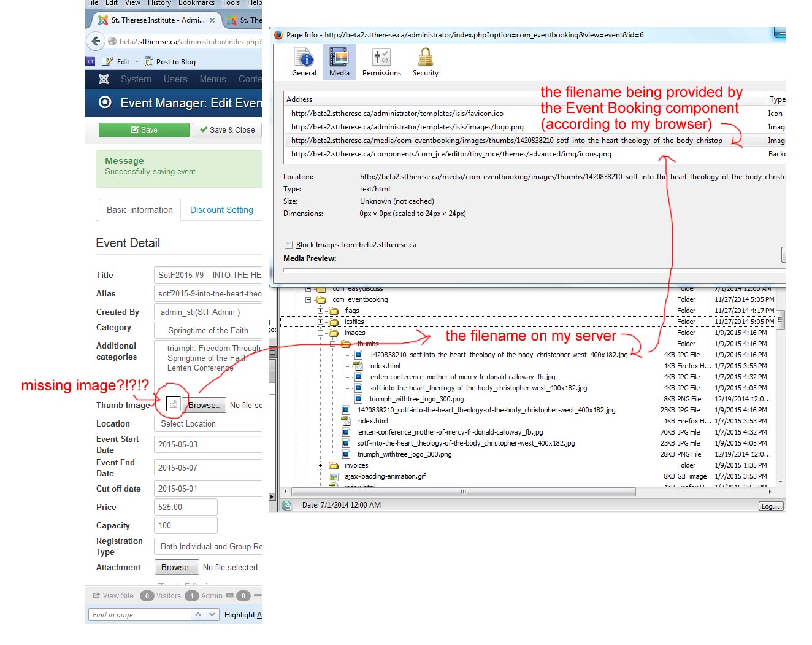
Task: Open the History menu
Action: (159, 3)
